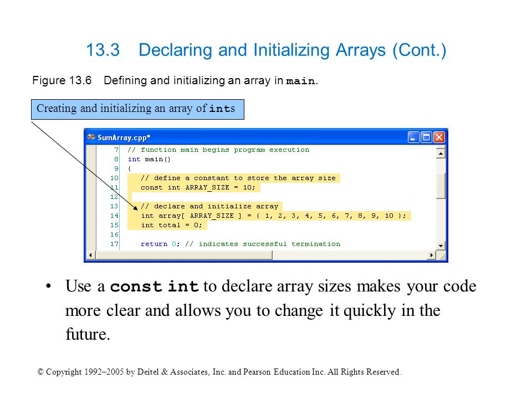
Task: Click the horizontal scrollbar thumb
Action: click(x=183, y=255)
